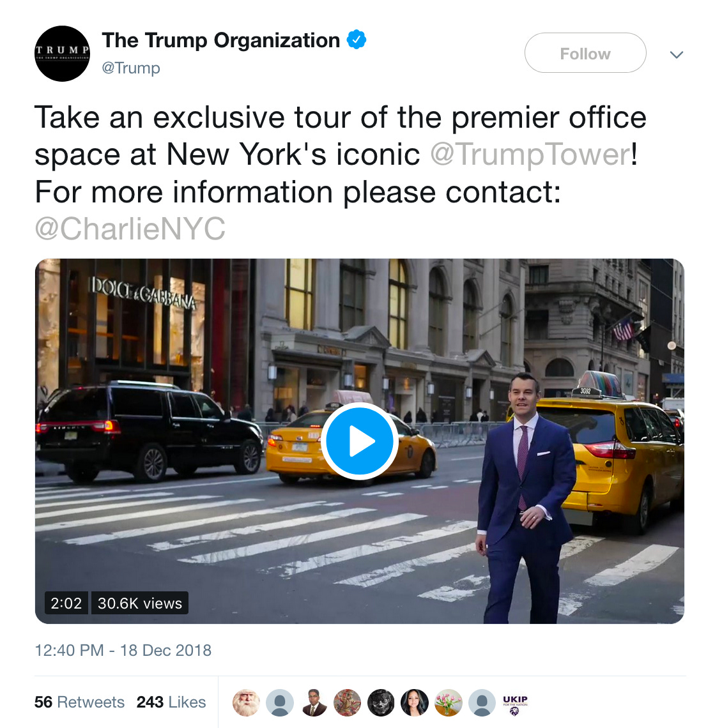Open the @TrumpTower mention link
The width and height of the screenshot is (722, 728).
coord(530,155)
